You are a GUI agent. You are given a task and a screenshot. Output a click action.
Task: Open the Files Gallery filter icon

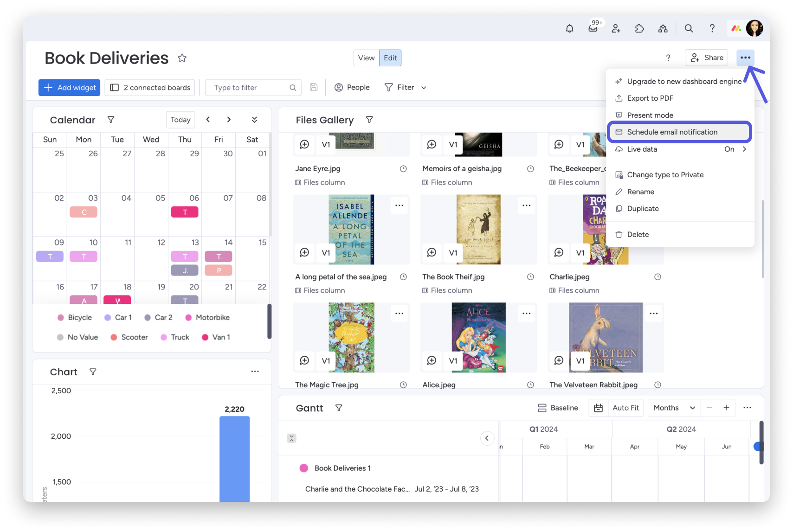point(369,120)
